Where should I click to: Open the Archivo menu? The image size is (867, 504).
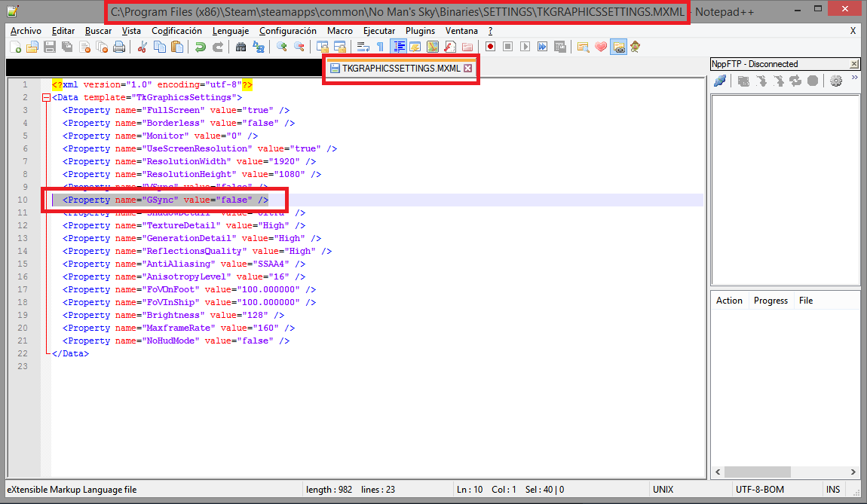(26, 31)
